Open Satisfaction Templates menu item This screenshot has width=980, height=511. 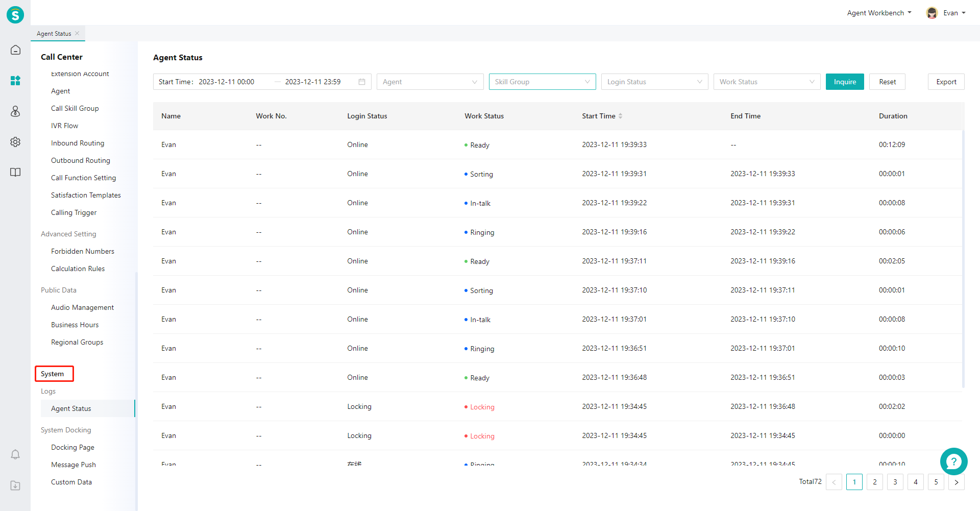86,195
